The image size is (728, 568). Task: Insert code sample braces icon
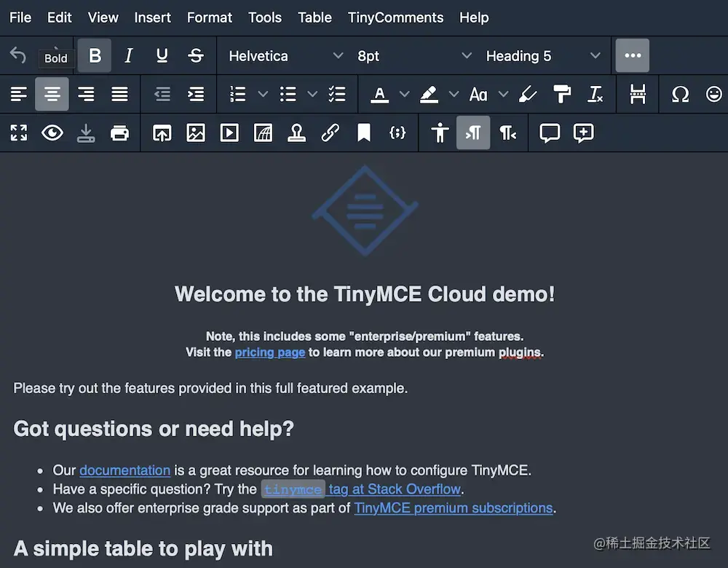click(x=397, y=133)
